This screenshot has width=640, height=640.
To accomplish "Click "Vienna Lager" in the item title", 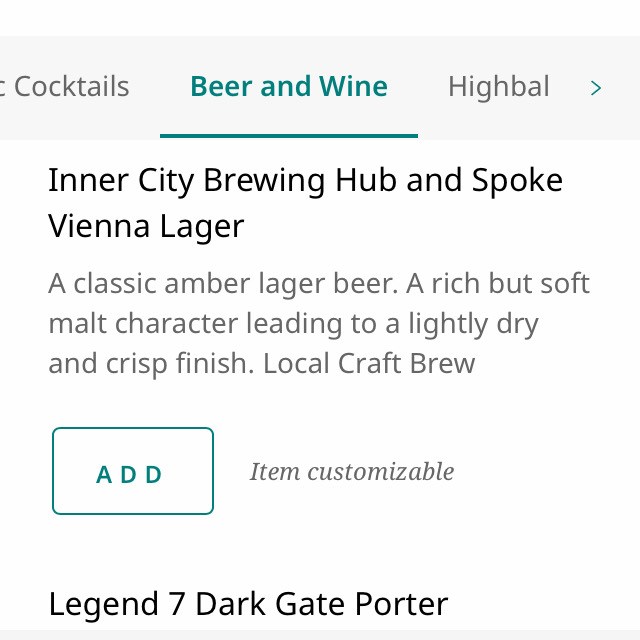I will click(146, 227).
